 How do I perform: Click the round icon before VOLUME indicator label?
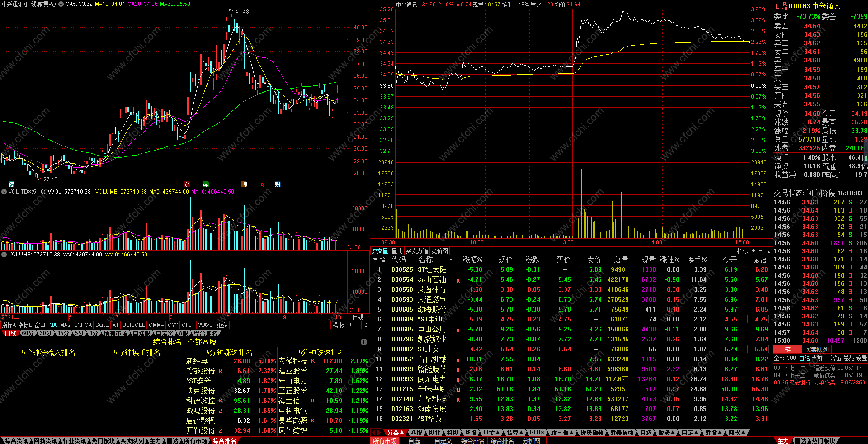(4, 255)
